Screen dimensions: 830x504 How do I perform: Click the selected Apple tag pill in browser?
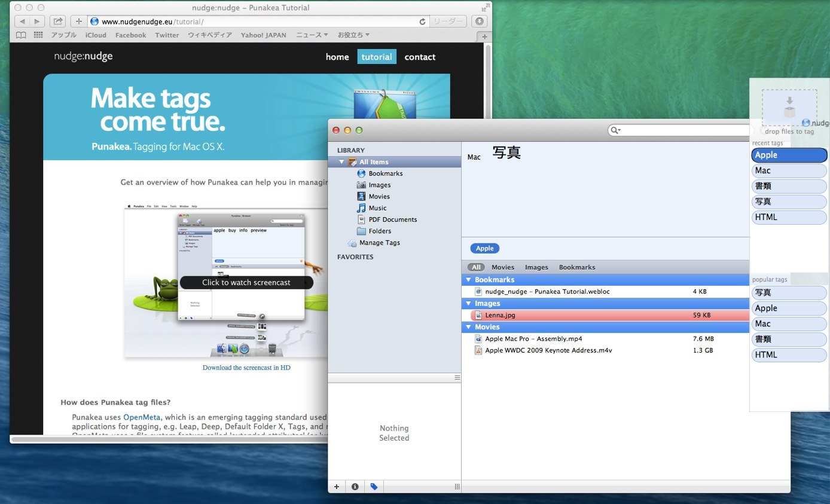point(485,248)
